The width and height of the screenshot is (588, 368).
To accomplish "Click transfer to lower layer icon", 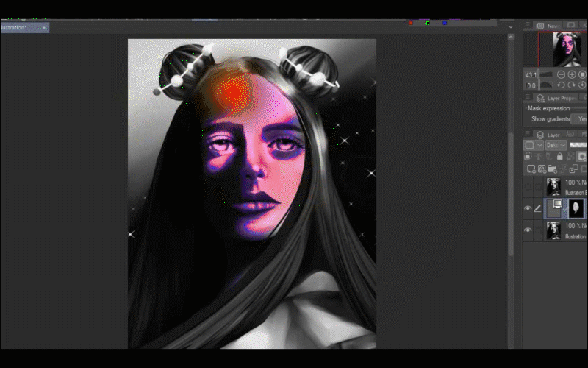I will (x=563, y=169).
